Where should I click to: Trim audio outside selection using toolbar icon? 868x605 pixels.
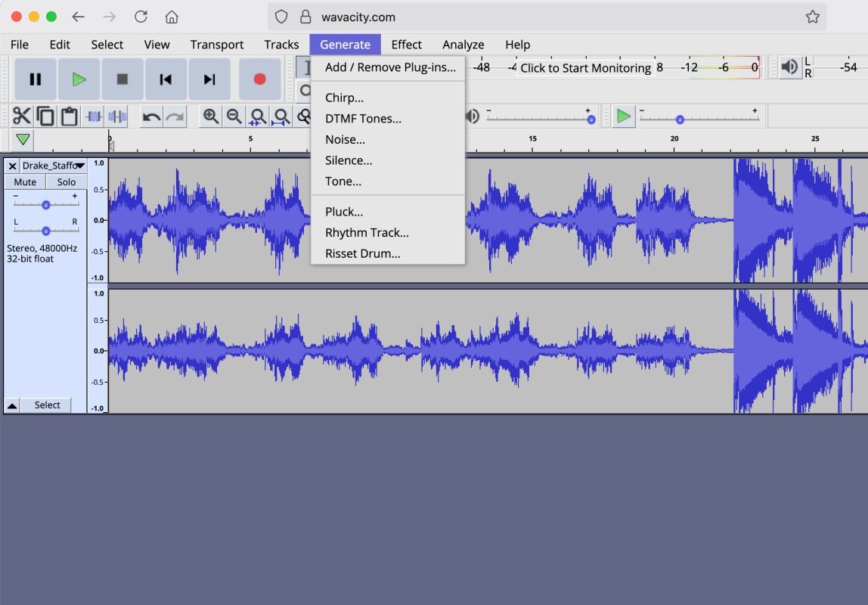click(91, 116)
